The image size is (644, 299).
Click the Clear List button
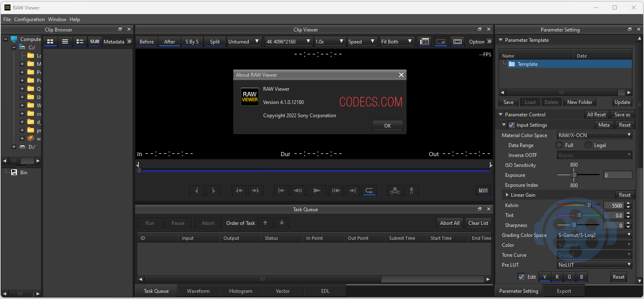pyautogui.click(x=478, y=223)
